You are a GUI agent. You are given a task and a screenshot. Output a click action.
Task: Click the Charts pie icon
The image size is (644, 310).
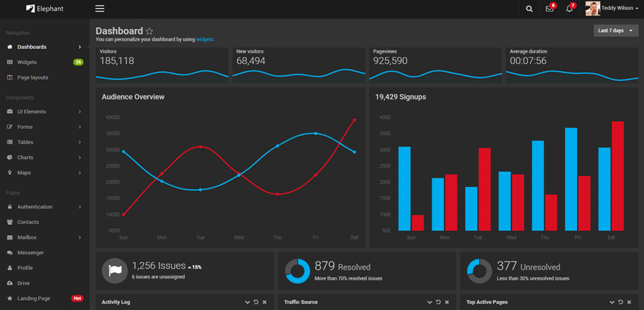10,157
